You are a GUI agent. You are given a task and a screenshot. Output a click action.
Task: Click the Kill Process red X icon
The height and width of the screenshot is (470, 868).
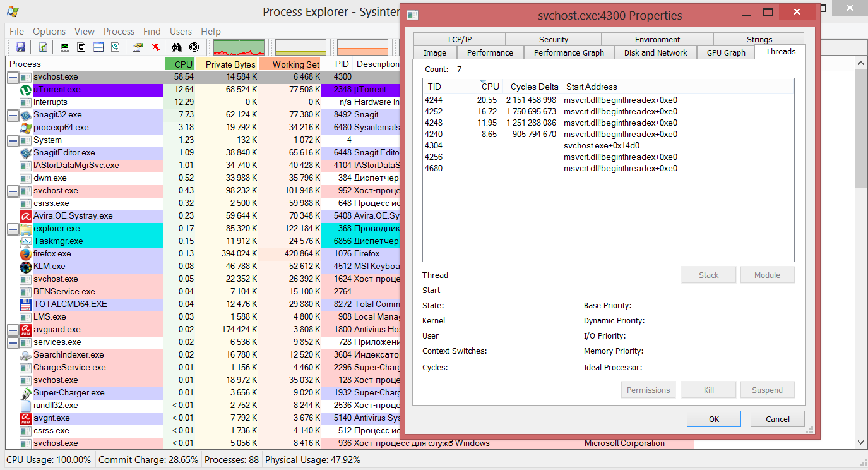[155, 47]
